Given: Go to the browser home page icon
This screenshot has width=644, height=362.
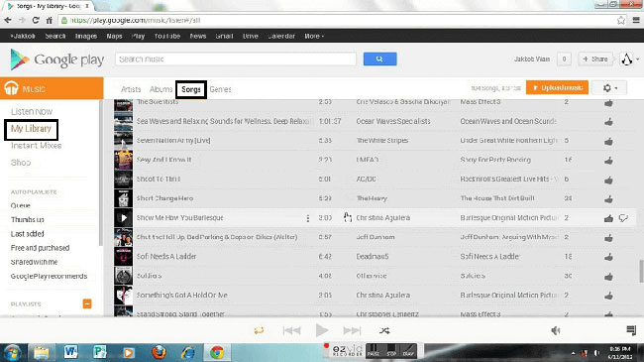Looking at the screenshot, I should point(50,20).
